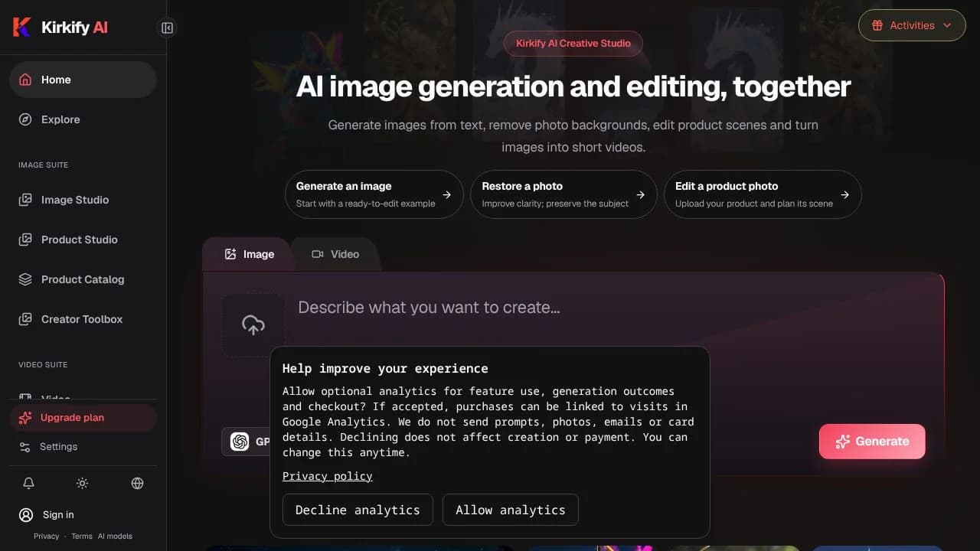Open the AI models footer link

click(115, 536)
